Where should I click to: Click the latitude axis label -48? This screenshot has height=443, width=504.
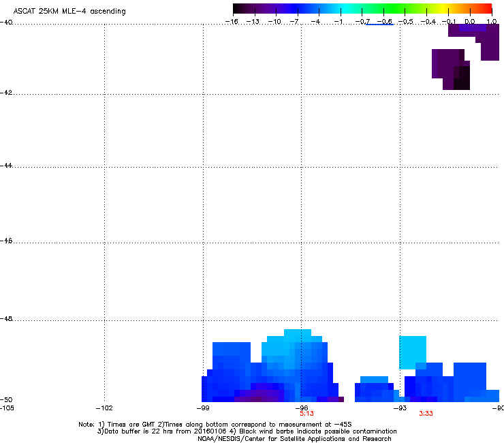6,319
